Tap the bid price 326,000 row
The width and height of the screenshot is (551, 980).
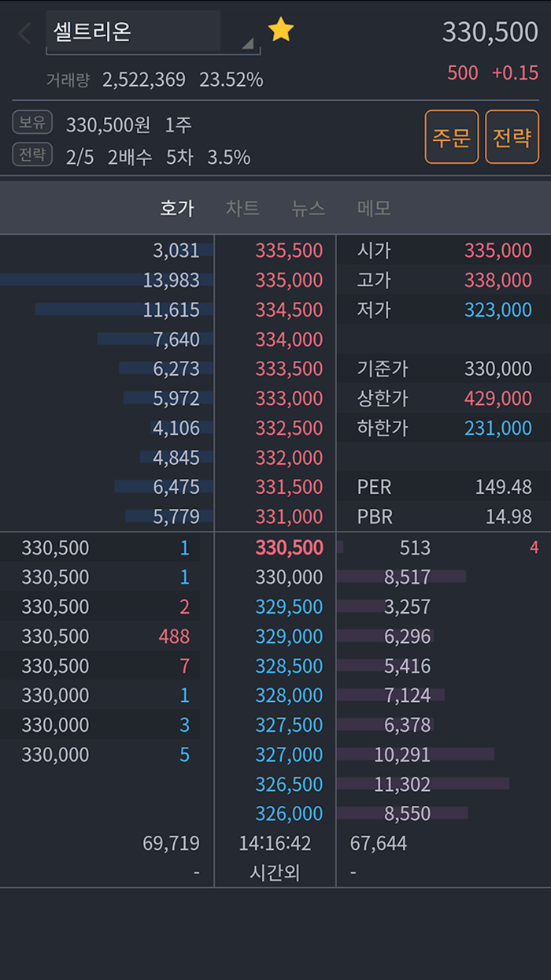[x=290, y=814]
